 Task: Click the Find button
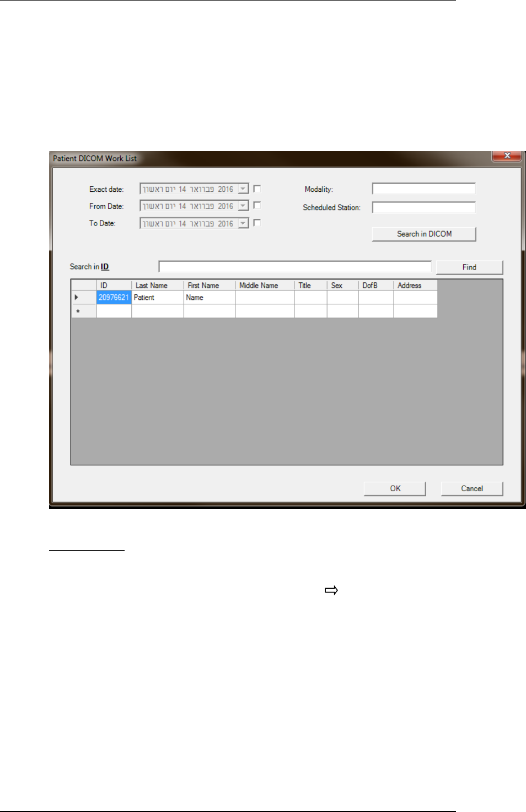(x=469, y=267)
